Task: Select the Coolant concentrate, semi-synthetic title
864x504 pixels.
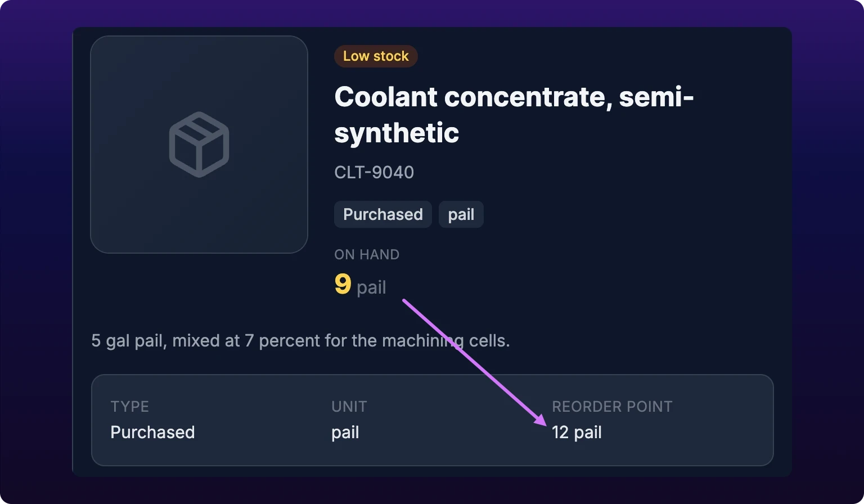Action: point(514,115)
